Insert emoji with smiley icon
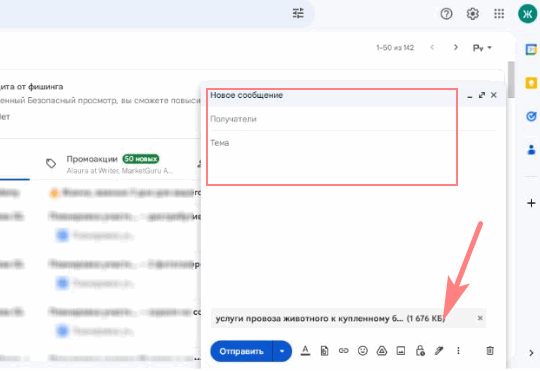The image size is (540, 371). coord(363,351)
